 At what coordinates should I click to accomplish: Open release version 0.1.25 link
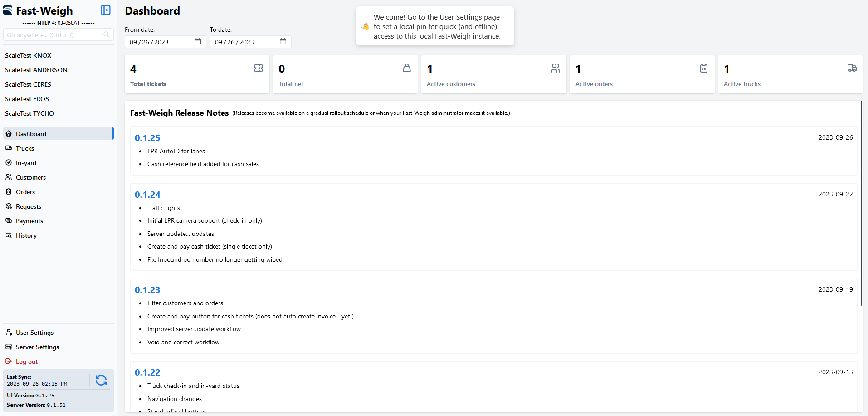tap(147, 138)
